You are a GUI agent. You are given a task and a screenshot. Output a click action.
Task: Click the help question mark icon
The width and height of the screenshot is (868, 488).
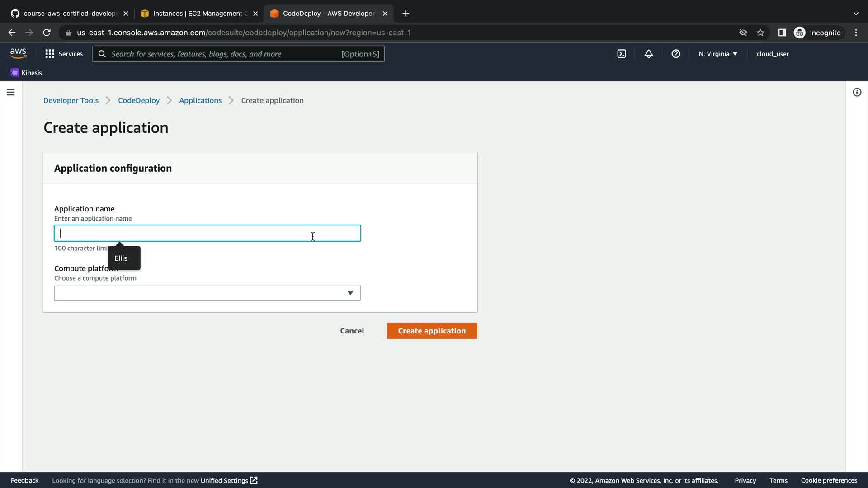coord(675,54)
